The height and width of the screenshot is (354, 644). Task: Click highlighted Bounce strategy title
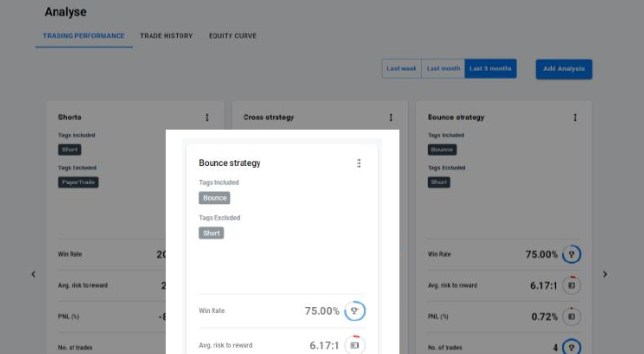pos(230,163)
